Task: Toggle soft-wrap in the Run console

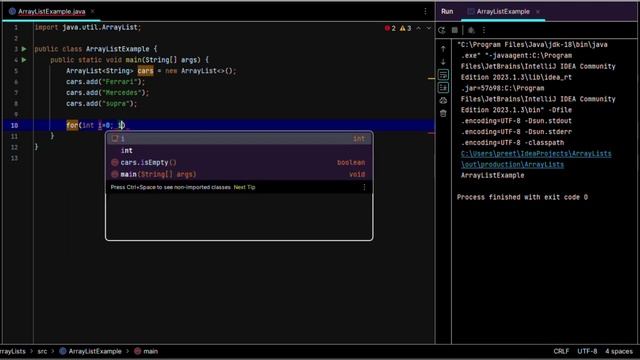Action: (443, 75)
